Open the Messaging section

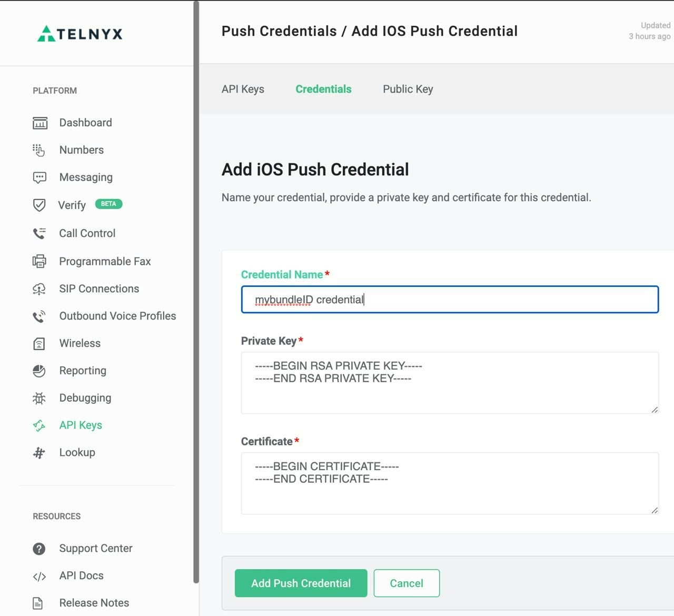86,177
